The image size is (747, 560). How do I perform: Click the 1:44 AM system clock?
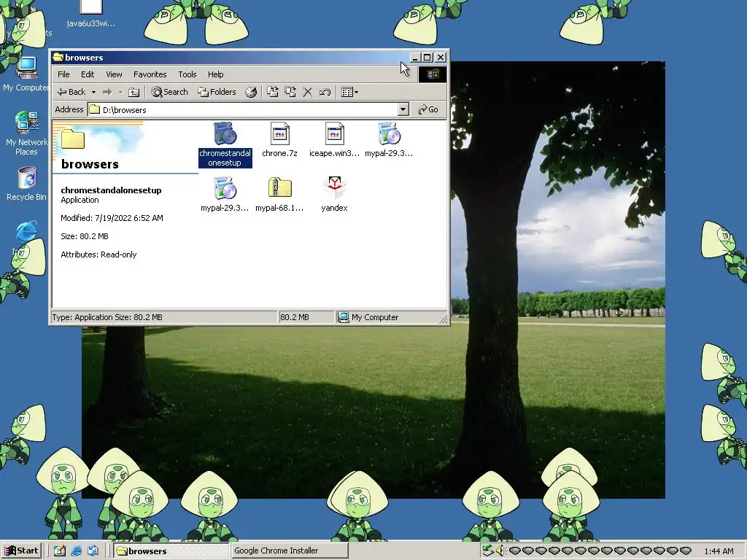(719, 551)
